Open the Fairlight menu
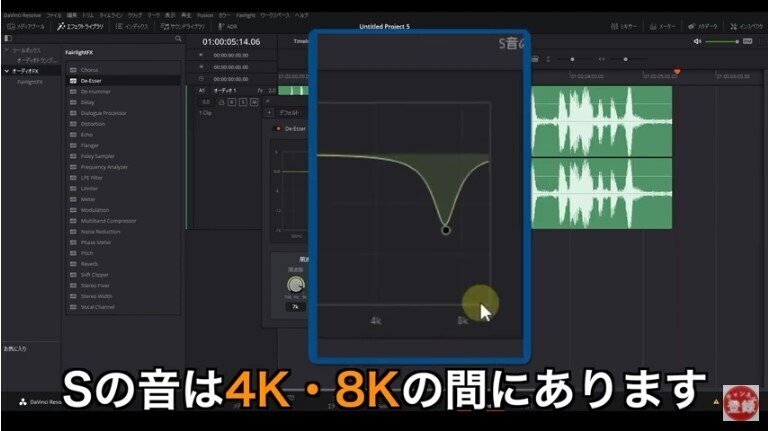This screenshot has width=768, height=431. pos(246,15)
